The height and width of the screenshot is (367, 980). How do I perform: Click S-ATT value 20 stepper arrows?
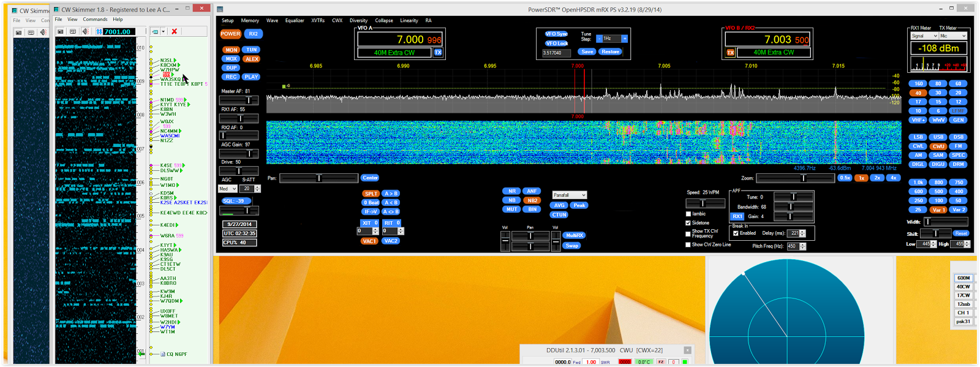pos(257,189)
